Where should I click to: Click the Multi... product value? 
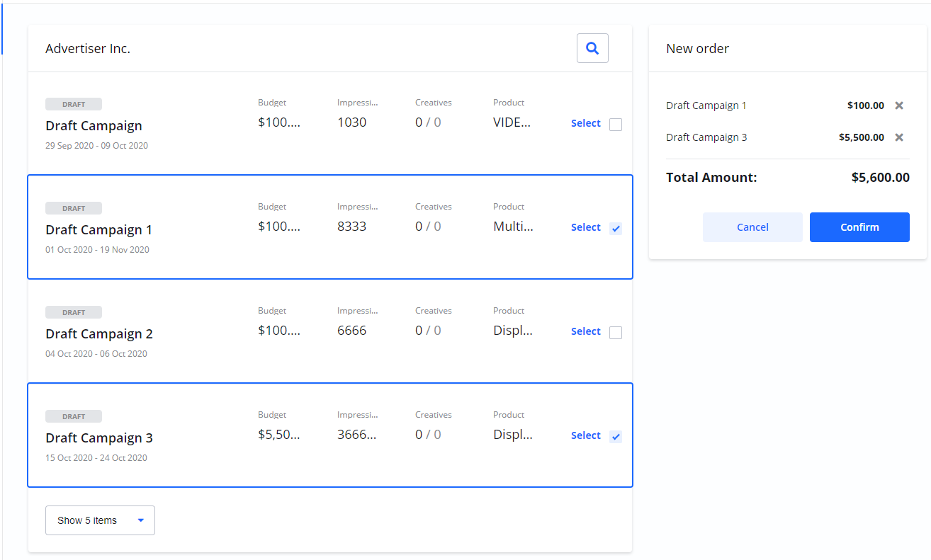(x=513, y=226)
